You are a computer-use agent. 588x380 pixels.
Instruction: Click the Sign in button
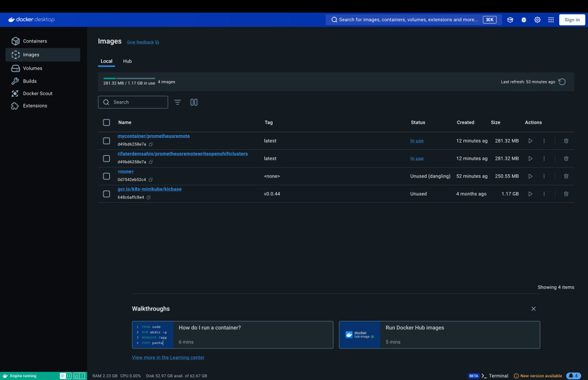(x=572, y=20)
